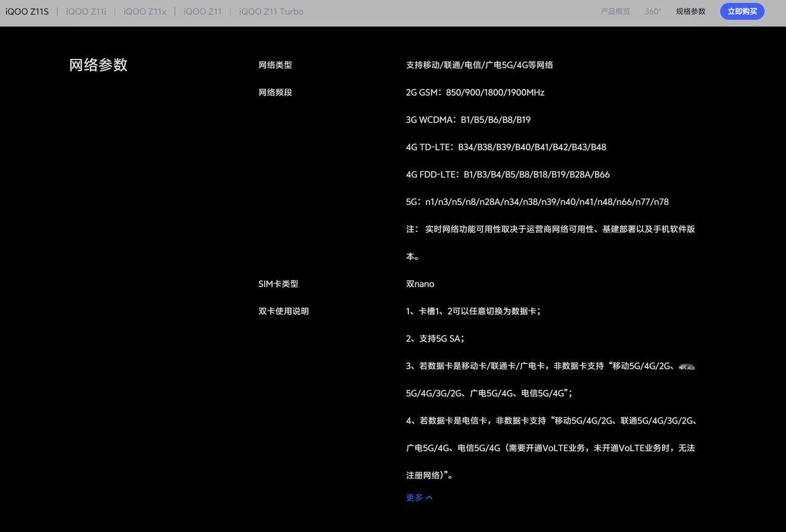Click the 支持移动/联通/电信/广电5G/4G等网络 value
The image size is (786, 532).
point(480,65)
